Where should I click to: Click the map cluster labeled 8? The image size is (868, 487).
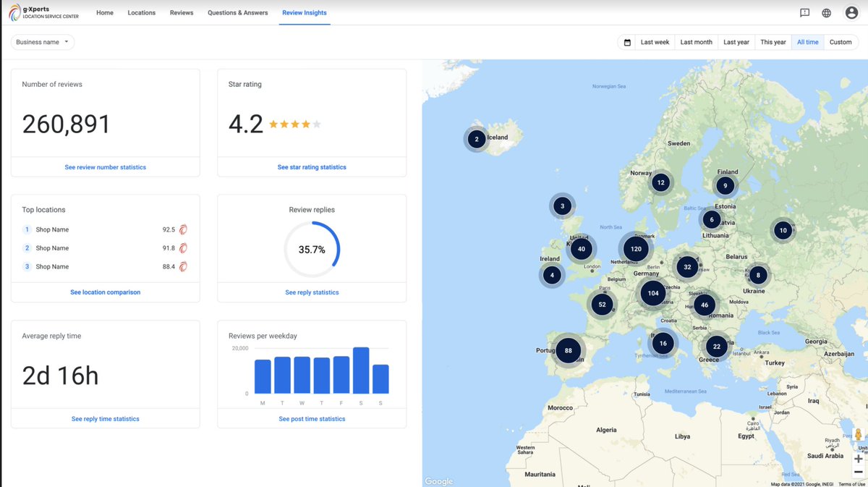(758, 275)
